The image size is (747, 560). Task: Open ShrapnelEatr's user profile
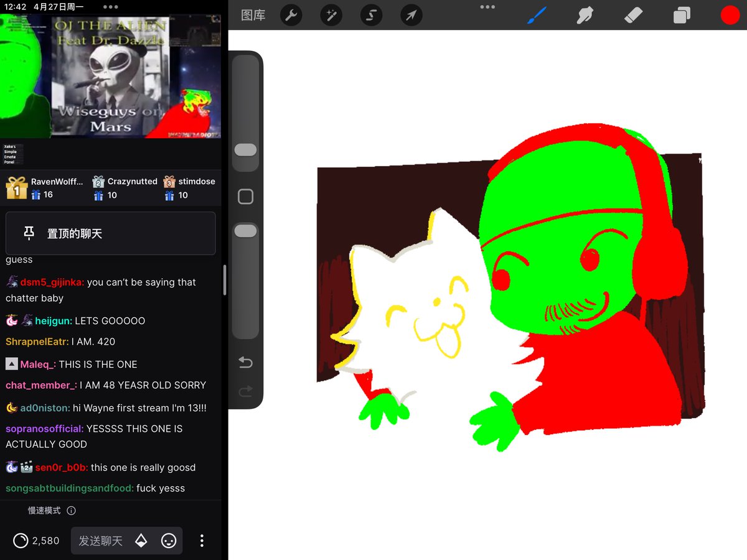pos(37,342)
